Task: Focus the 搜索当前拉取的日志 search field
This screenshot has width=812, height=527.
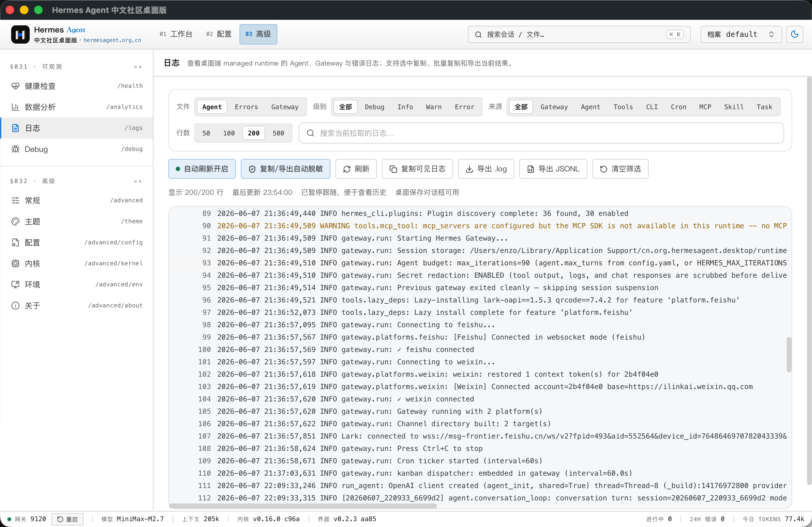Action: [541, 133]
